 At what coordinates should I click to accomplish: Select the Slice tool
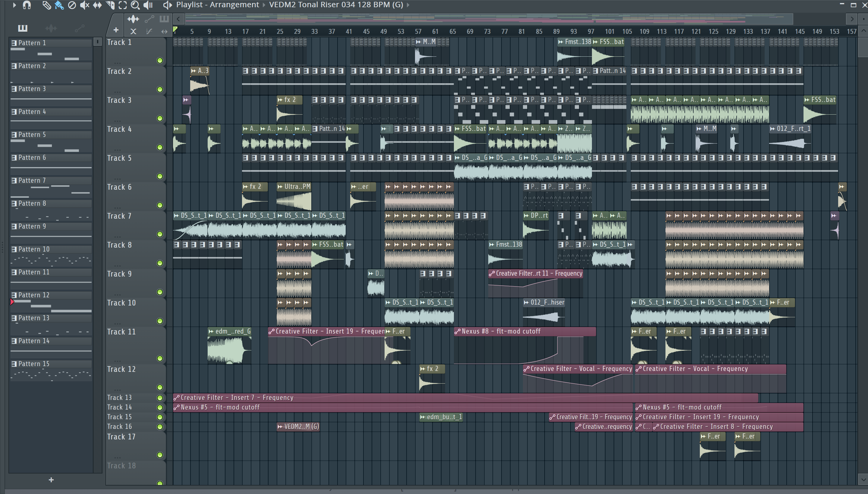[110, 5]
